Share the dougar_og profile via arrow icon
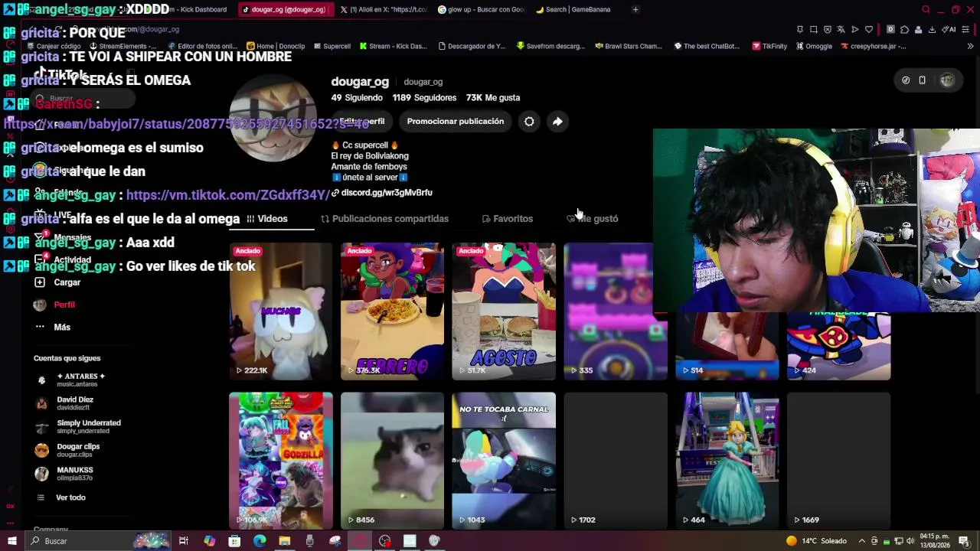This screenshot has height=551, width=980. [x=557, y=121]
